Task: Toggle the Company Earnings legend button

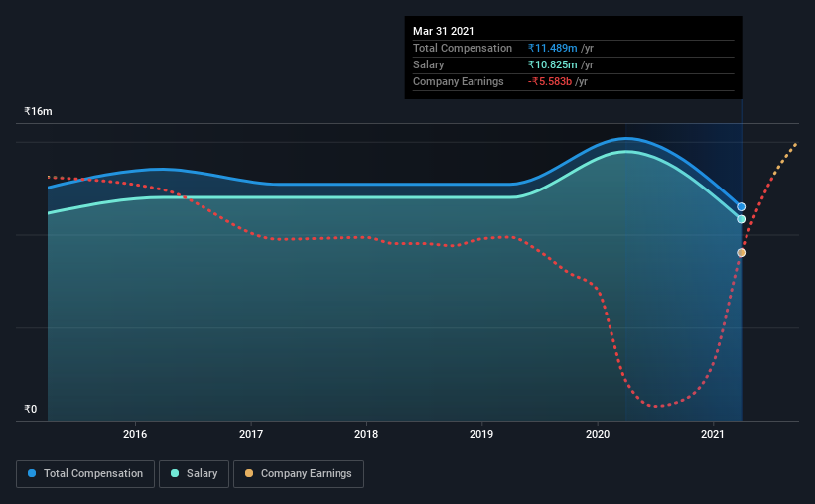Action: click(x=299, y=474)
